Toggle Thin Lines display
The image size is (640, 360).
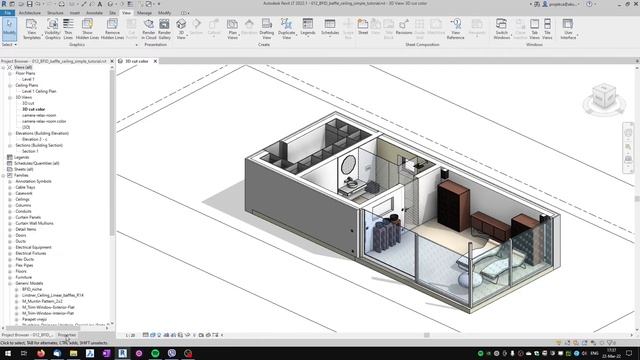68,29
